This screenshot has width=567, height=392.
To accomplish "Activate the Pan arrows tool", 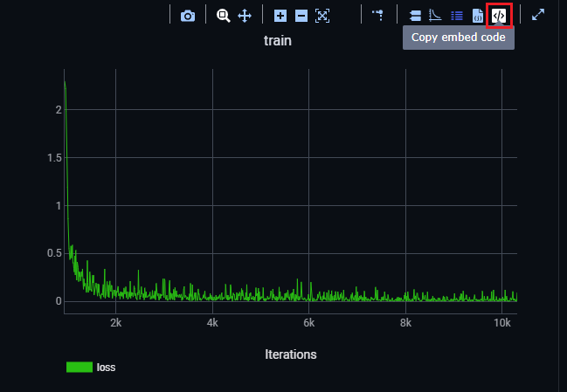I will 245,16.
